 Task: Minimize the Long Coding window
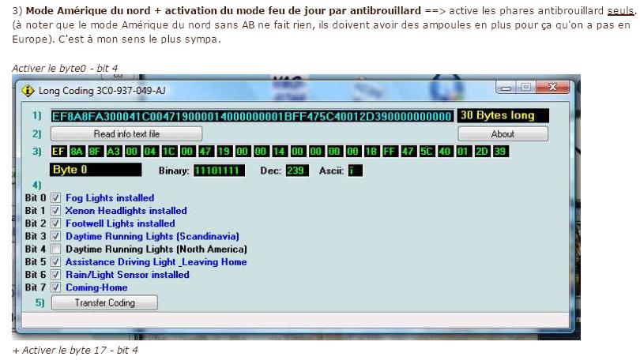pos(506,87)
